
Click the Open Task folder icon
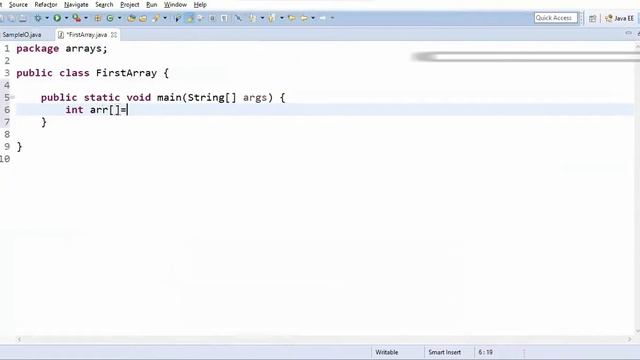143,18
